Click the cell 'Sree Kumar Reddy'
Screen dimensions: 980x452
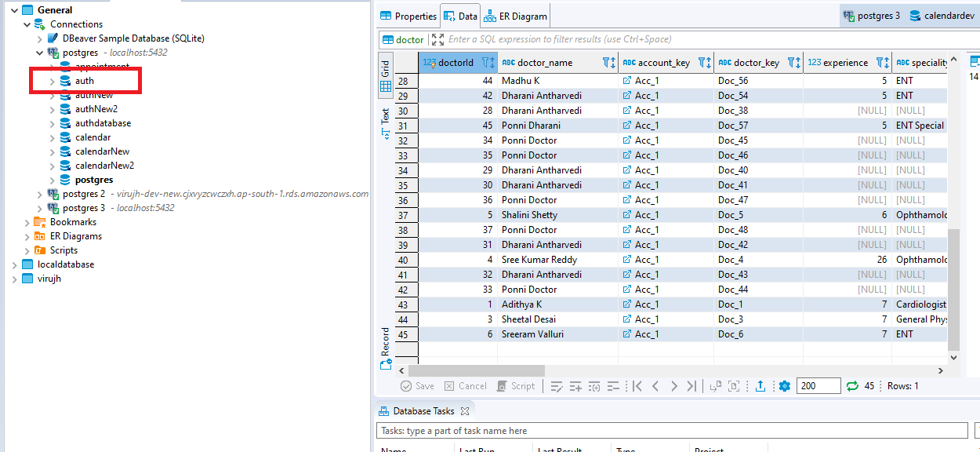click(557, 260)
